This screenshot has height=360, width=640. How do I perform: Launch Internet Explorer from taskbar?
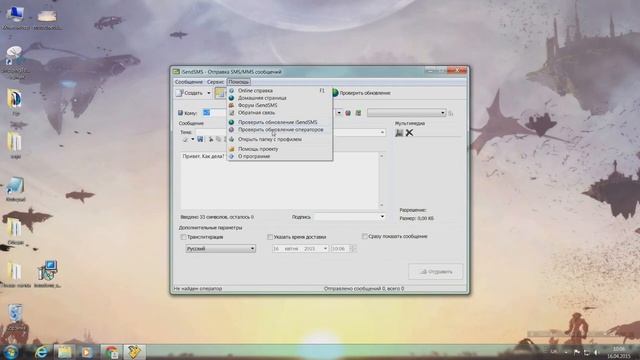coord(41,352)
